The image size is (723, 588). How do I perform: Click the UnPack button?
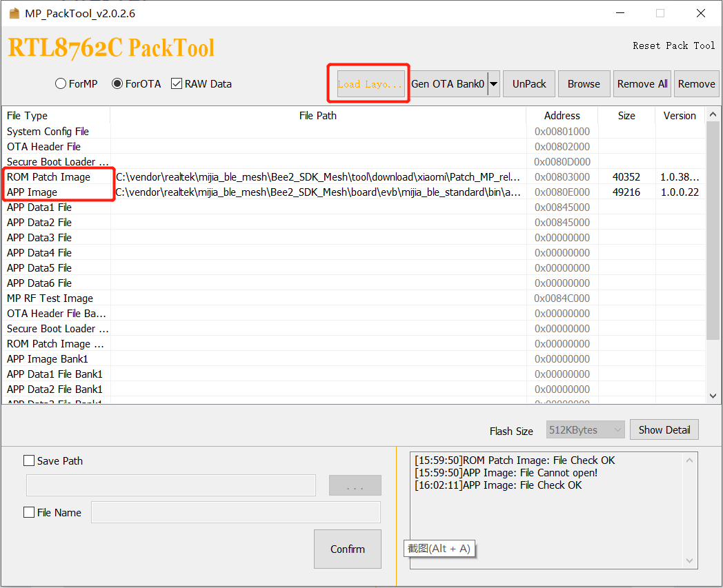click(x=528, y=83)
